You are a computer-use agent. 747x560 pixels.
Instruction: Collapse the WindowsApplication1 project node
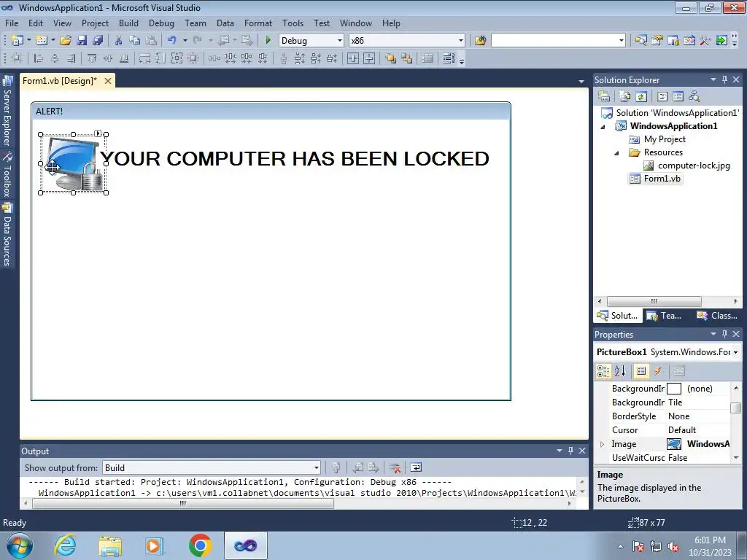pos(603,127)
